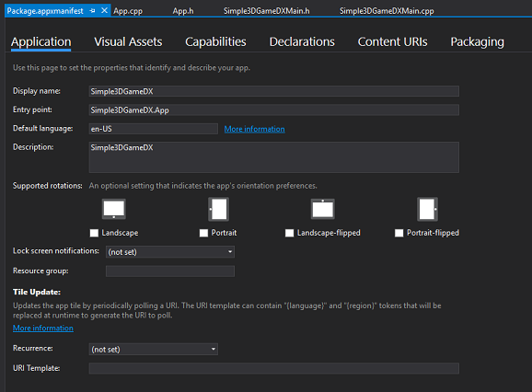Click the Entry point input field
This screenshot has width=532, height=392.
coord(273,110)
